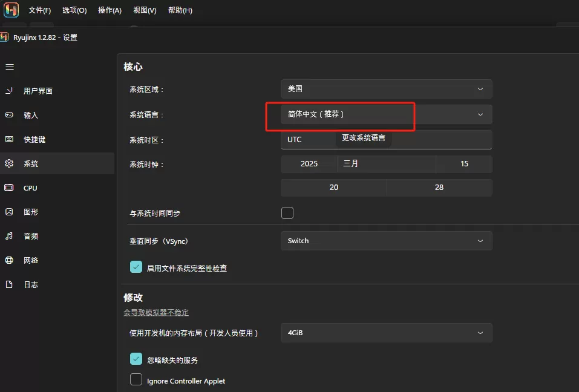This screenshot has width=579, height=392.
Task: Select the year 2025 clock field
Action: [x=309, y=164]
